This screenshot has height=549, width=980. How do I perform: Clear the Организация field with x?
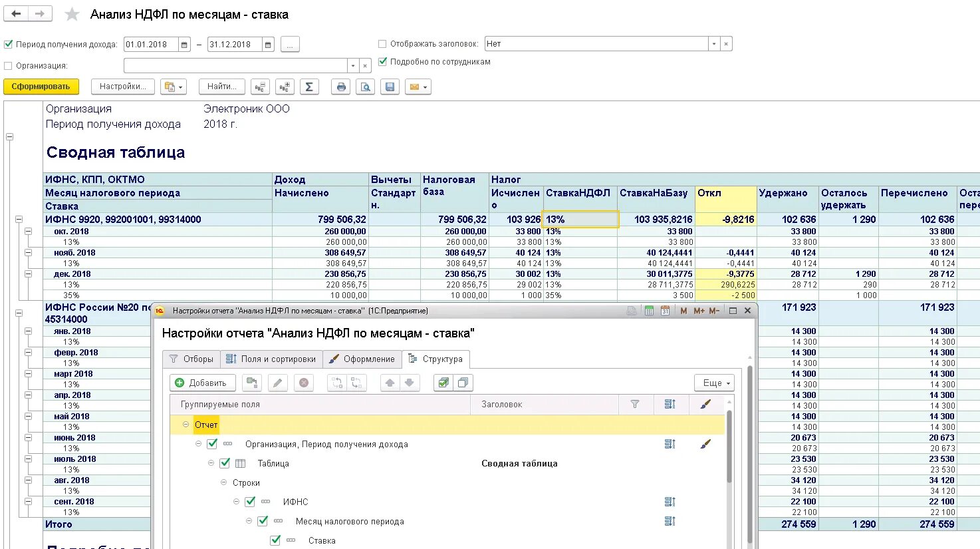pyautogui.click(x=365, y=66)
